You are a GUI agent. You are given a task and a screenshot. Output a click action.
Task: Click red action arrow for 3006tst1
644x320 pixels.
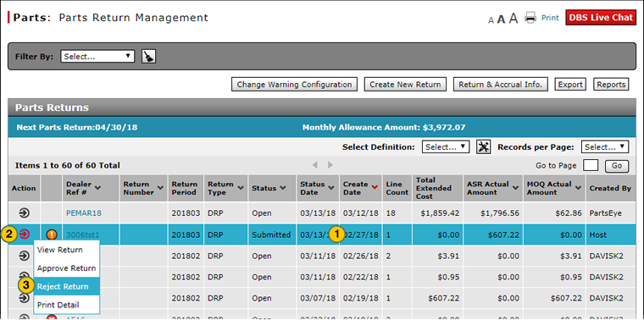click(25, 234)
